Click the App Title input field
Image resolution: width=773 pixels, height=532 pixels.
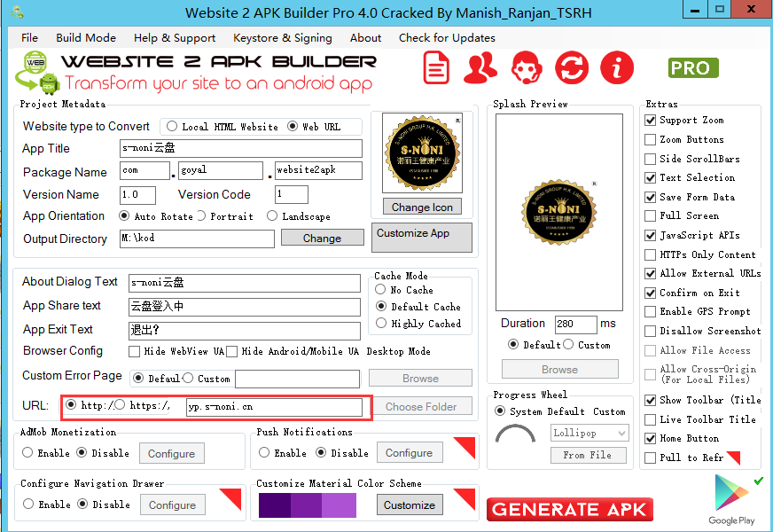pos(241,148)
